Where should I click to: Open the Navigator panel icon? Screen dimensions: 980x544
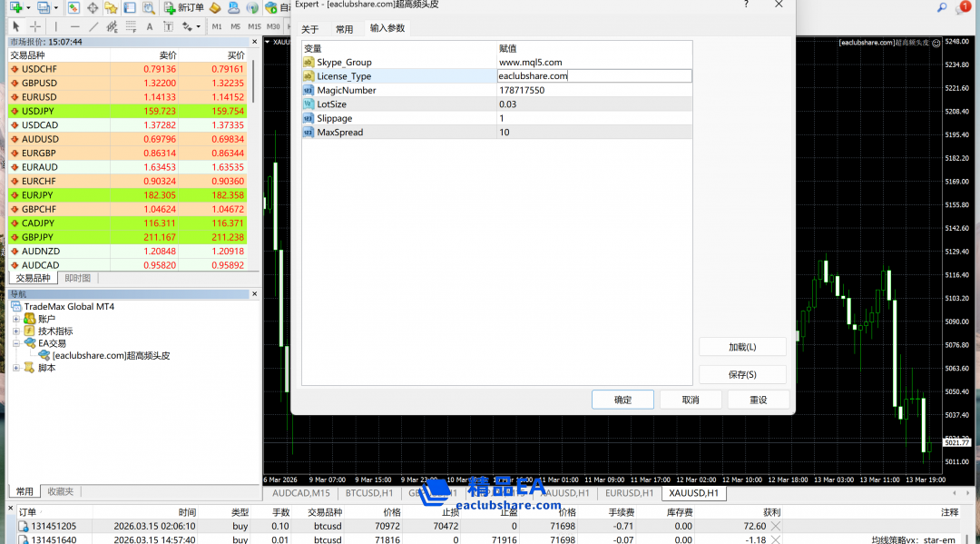(x=111, y=7)
